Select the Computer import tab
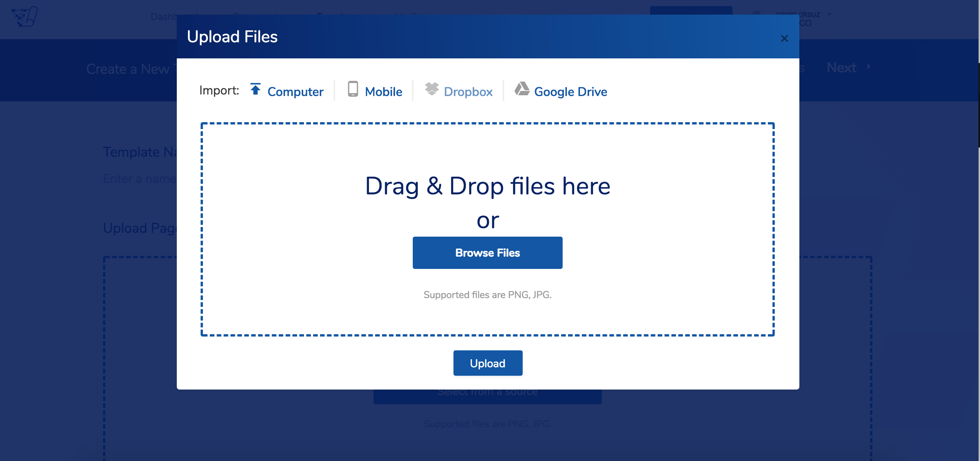This screenshot has height=461, width=980. [295, 92]
